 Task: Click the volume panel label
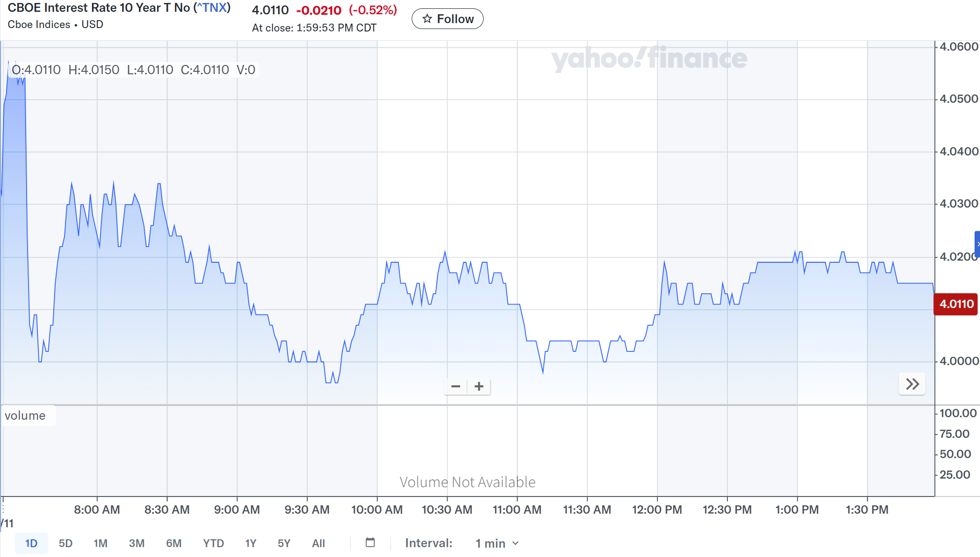(x=25, y=416)
